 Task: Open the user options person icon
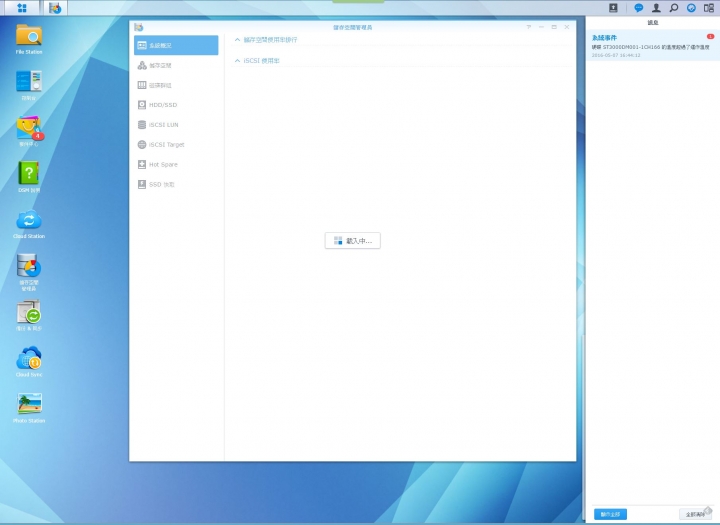(x=656, y=8)
